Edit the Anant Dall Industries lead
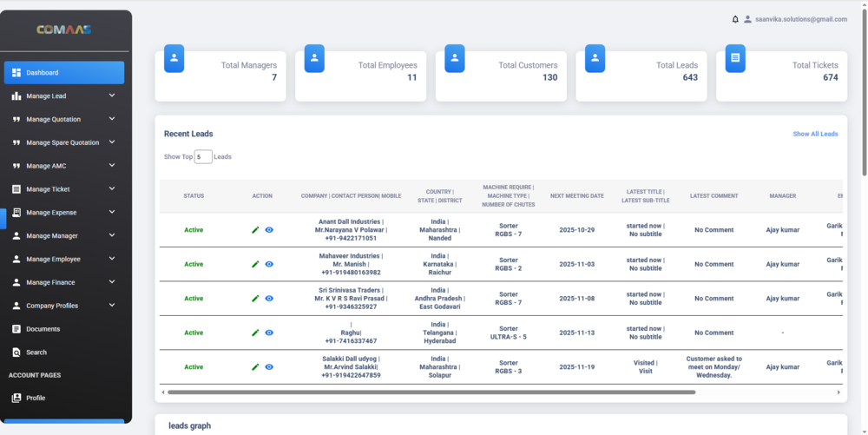The height and width of the screenshot is (435, 868). [255, 230]
